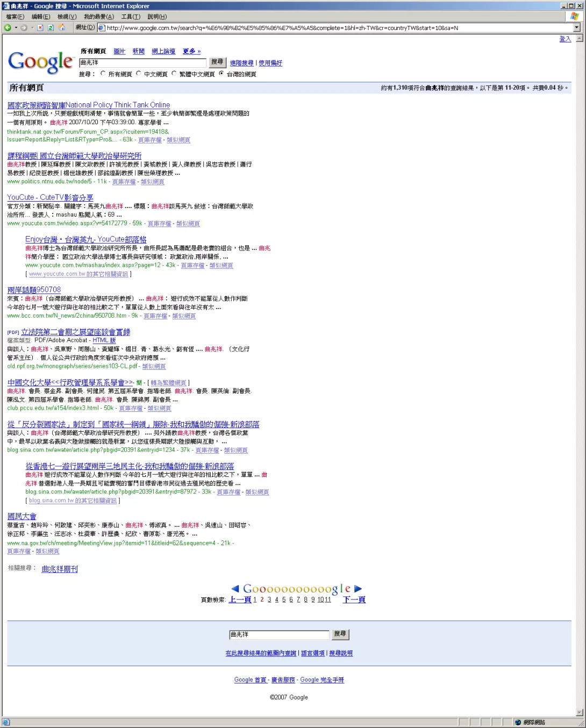Switch to the 新聞 search tab

(x=139, y=51)
